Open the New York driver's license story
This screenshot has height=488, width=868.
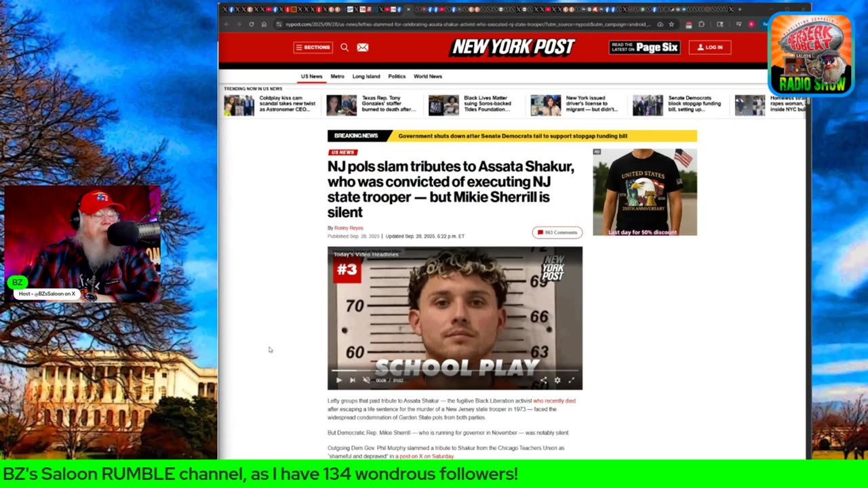click(x=592, y=104)
